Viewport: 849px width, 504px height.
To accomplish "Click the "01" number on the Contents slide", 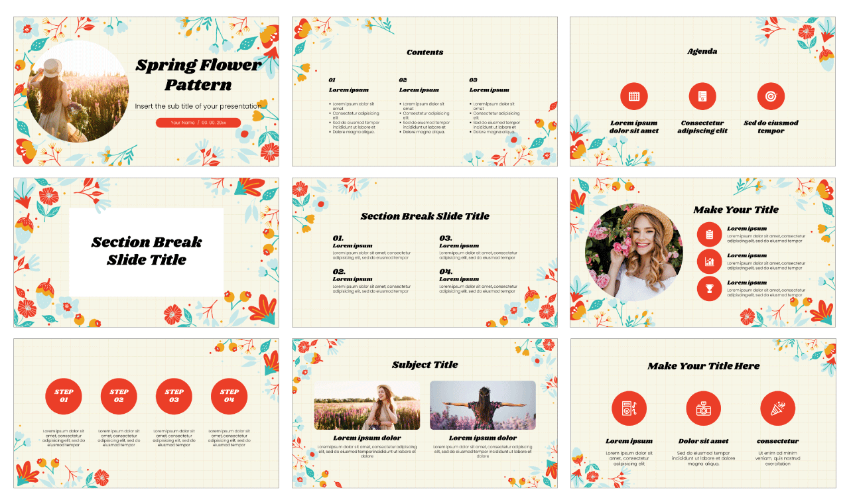I will click(332, 80).
